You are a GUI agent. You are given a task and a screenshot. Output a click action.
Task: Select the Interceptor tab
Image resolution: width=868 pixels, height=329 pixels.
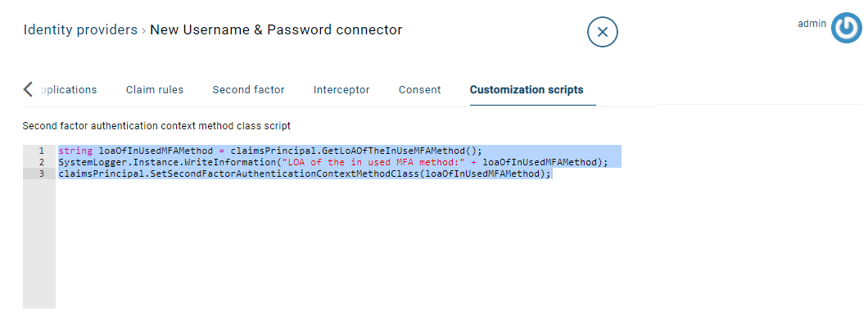pyautogui.click(x=341, y=89)
